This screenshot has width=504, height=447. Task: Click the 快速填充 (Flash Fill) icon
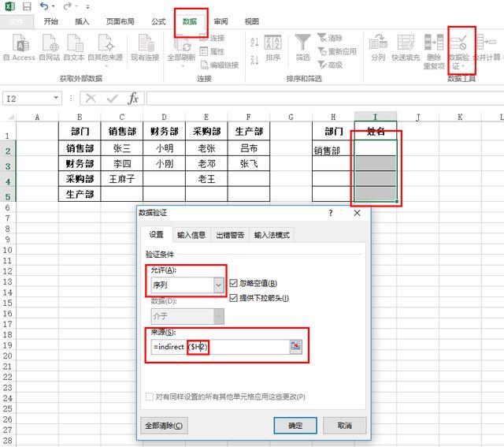[406, 43]
